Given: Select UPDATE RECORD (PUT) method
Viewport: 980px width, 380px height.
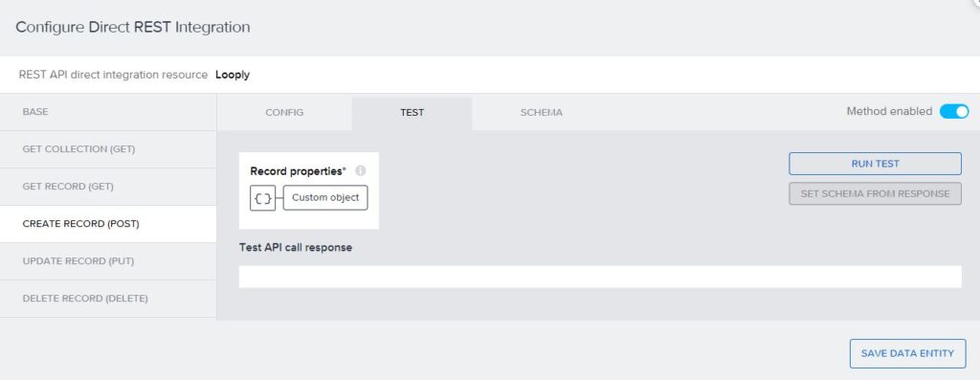Looking at the screenshot, I should coord(108,261).
